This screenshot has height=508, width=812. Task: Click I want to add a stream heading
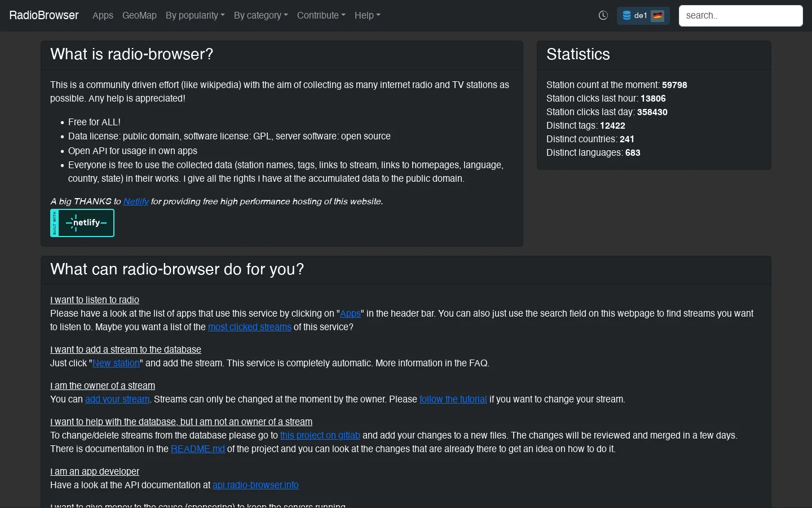coord(126,349)
